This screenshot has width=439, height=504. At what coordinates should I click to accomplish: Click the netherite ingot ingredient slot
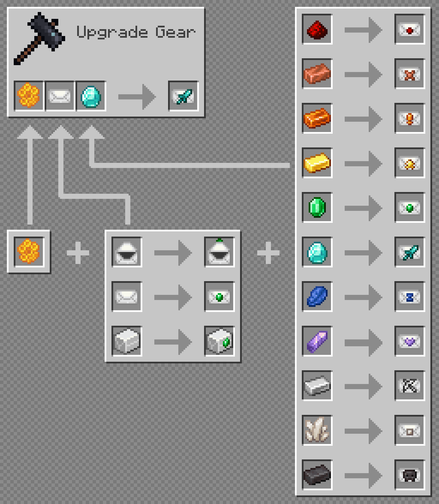(317, 475)
